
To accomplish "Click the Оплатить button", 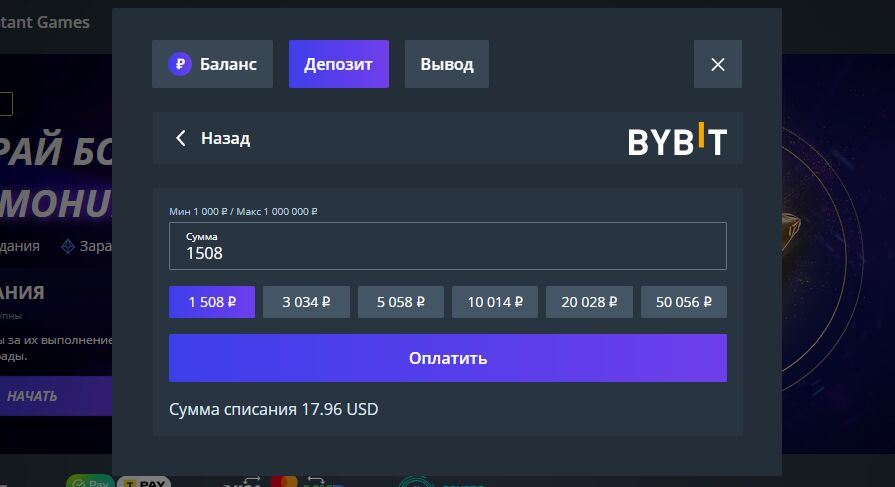I will [x=448, y=358].
